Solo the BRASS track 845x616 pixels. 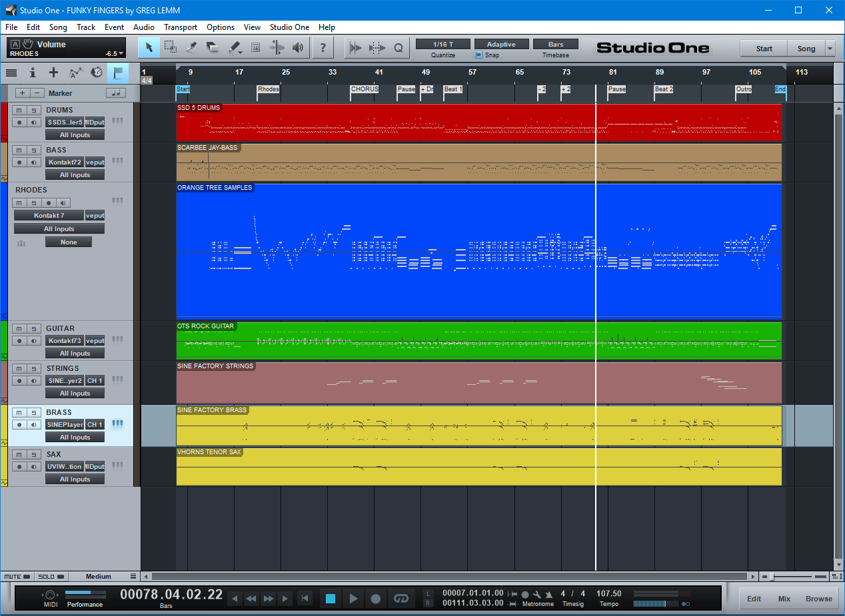[x=34, y=412]
